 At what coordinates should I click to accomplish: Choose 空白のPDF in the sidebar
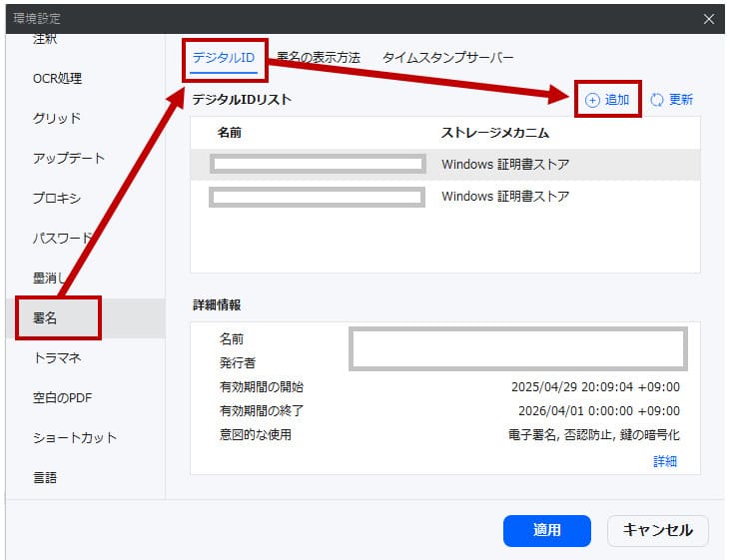click(x=62, y=397)
